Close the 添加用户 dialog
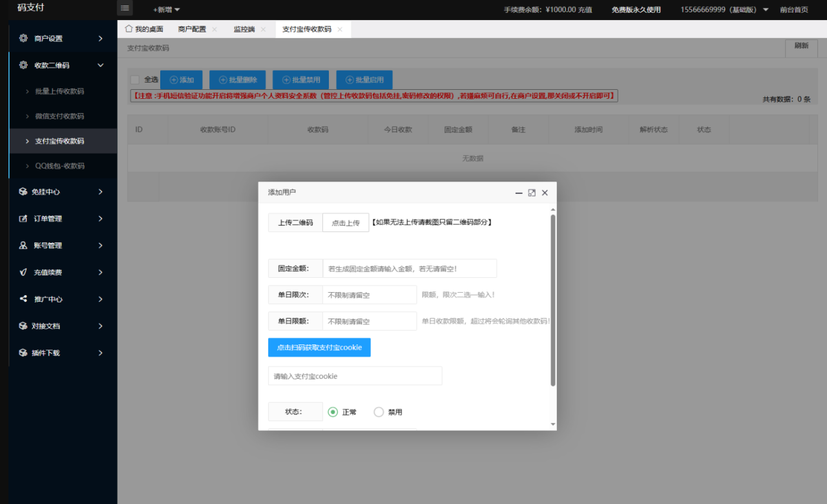Screen dimensions: 827x504 click(x=545, y=193)
